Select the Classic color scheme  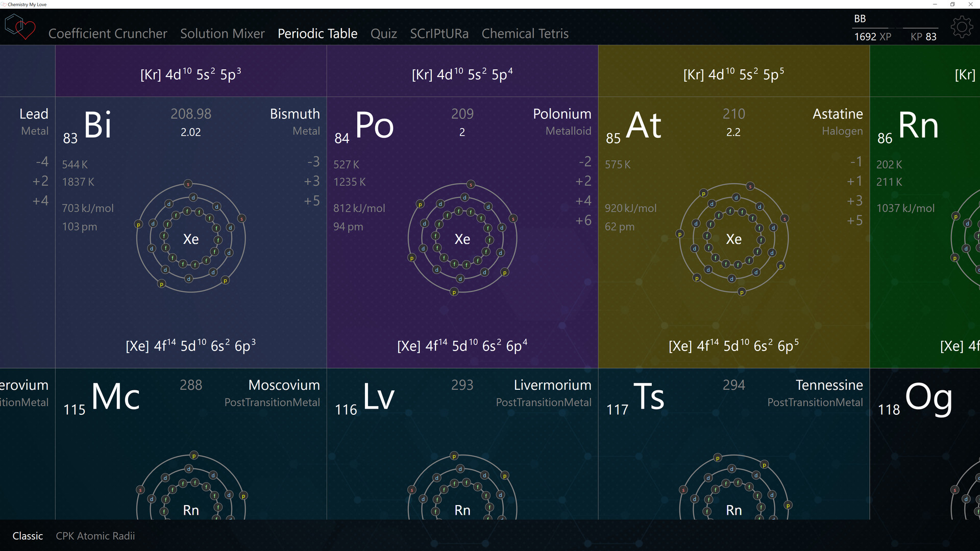click(x=28, y=536)
